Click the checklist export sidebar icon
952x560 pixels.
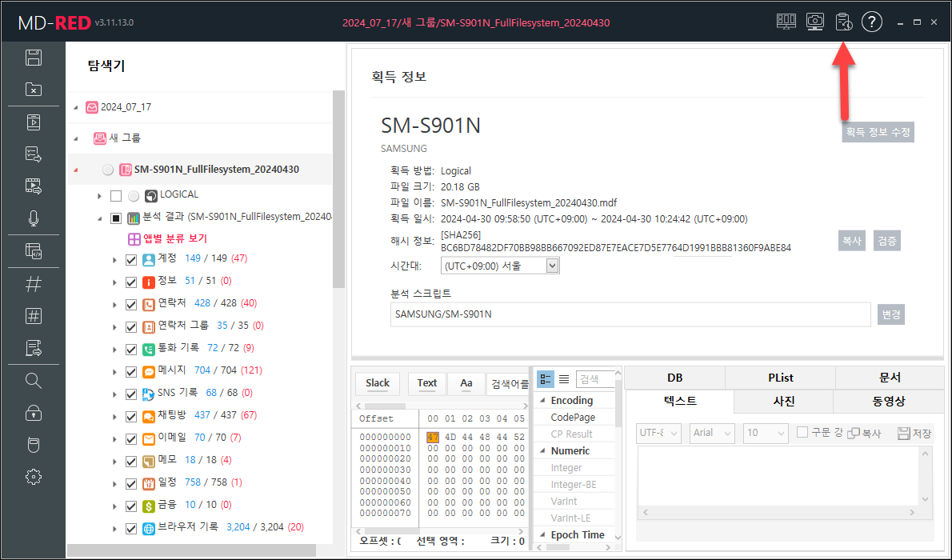(x=34, y=154)
